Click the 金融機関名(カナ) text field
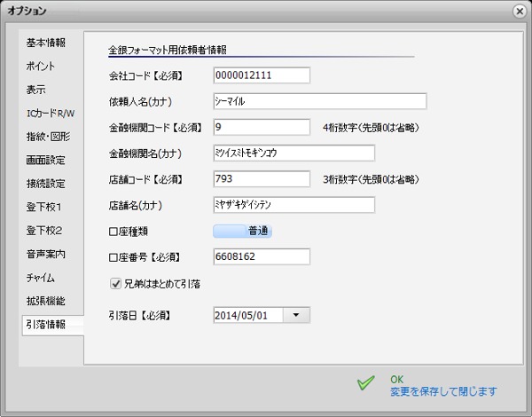This screenshot has width=532, height=417. click(x=294, y=153)
